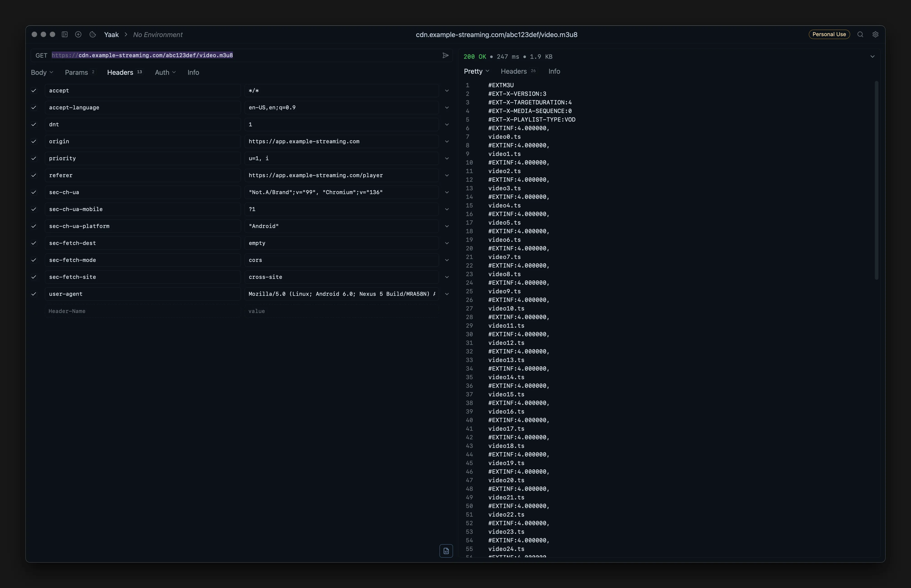
Task: Uncheck the user-agent header row
Action: click(34, 294)
